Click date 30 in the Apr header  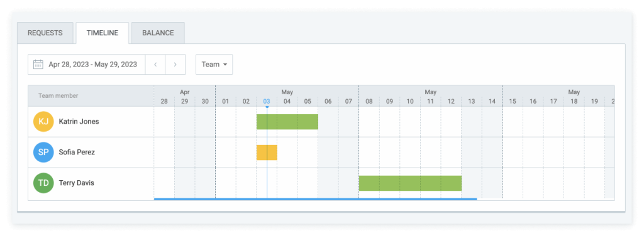pos(206,101)
